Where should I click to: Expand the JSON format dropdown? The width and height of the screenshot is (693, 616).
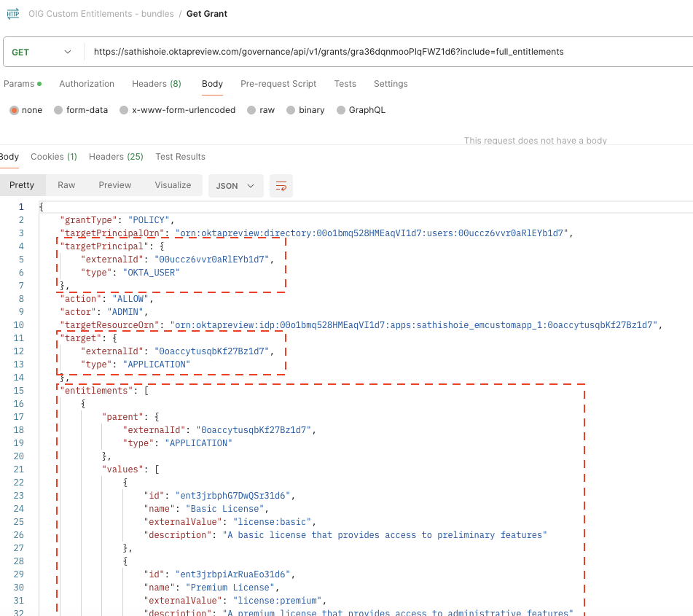pyautogui.click(x=235, y=186)
